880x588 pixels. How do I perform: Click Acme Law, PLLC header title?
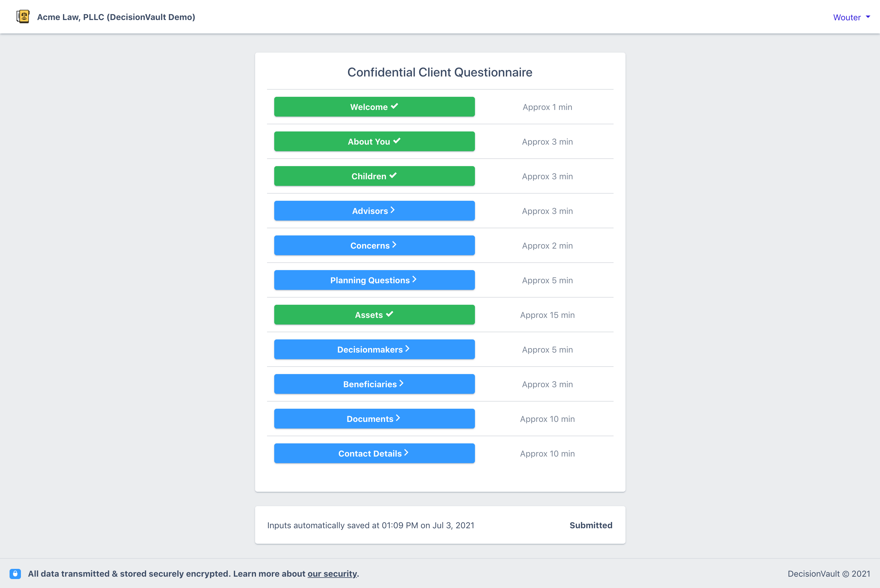[116, 17]
